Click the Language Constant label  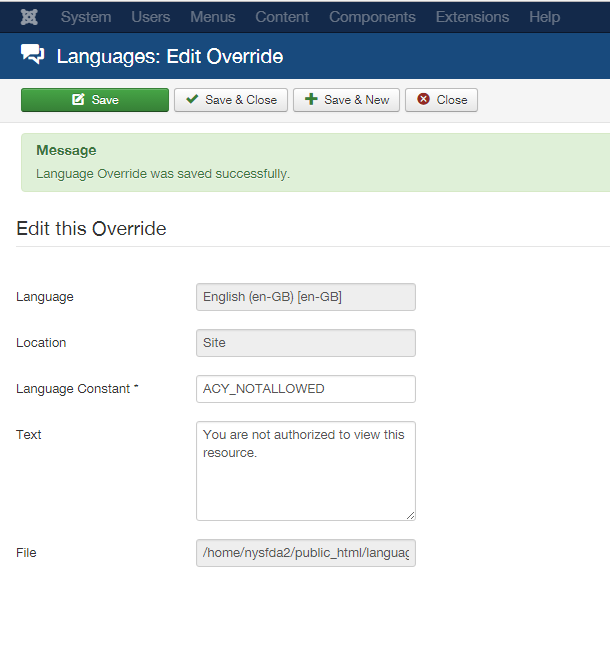click(x=77, y=389)
